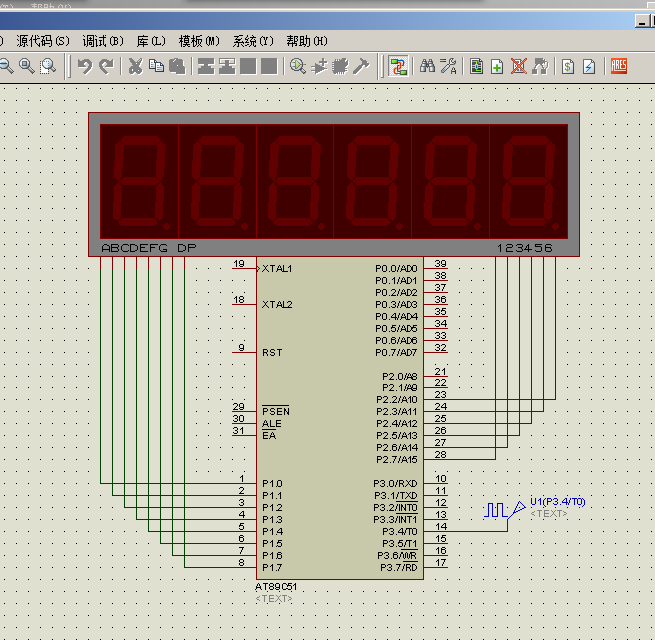655x640 pixels.
Task: Undo the last action
Action: click(x=85, y=66)
